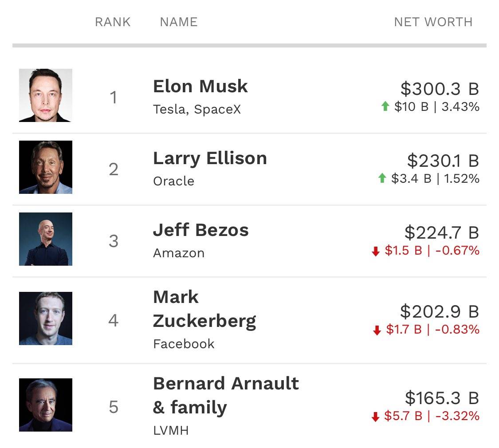
Task: Select the profile photo in the Amazon row
Action: (x=45, y=239)
